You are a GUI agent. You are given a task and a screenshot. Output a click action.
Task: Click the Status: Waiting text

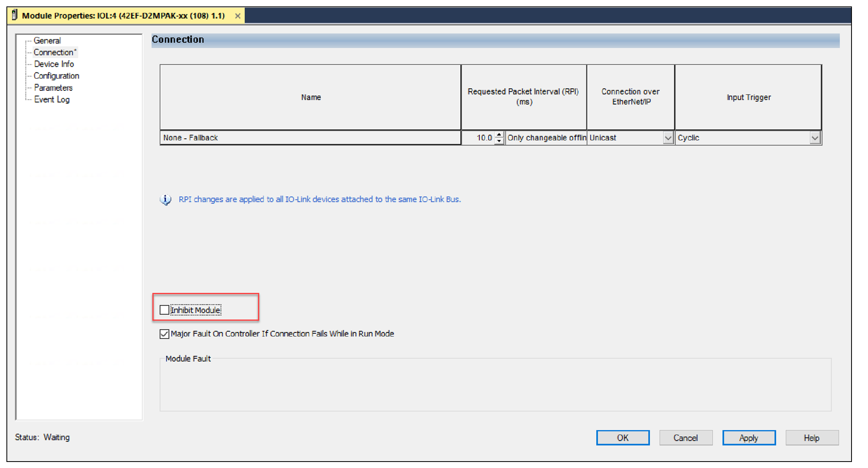coord(42,437)
